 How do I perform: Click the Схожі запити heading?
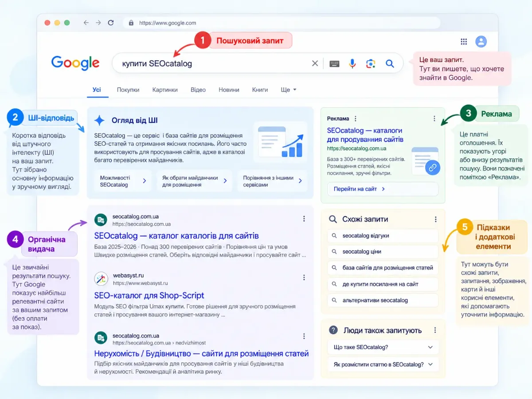coord(365,219)
